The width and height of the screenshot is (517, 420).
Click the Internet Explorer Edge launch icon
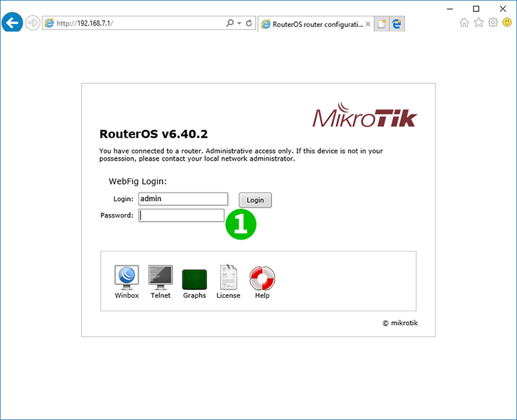[397, 23]
